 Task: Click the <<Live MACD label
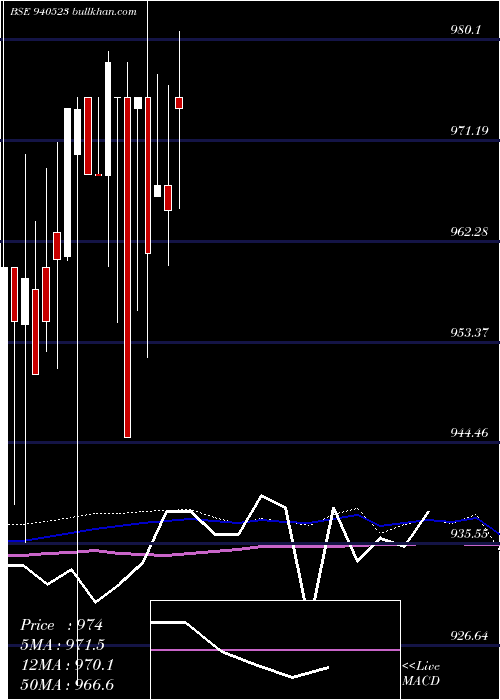coord(421,673)
